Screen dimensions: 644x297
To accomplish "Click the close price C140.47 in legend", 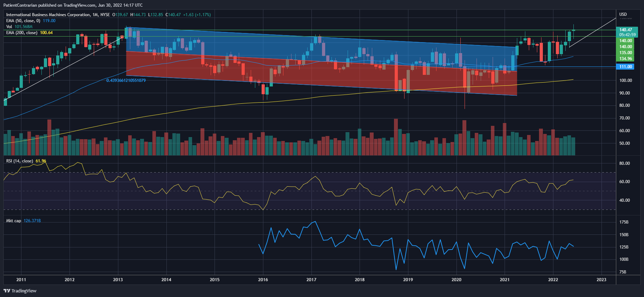I will (x=173, y=15).
